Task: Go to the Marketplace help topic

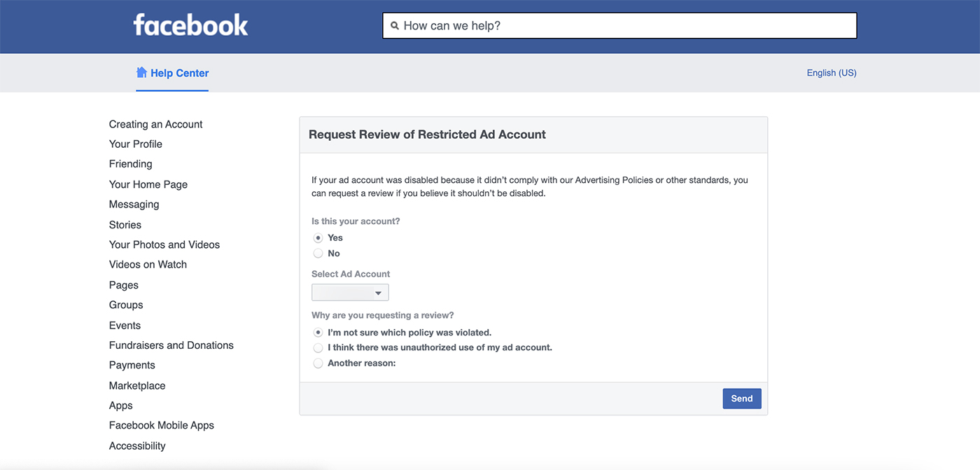Action: 137,386
